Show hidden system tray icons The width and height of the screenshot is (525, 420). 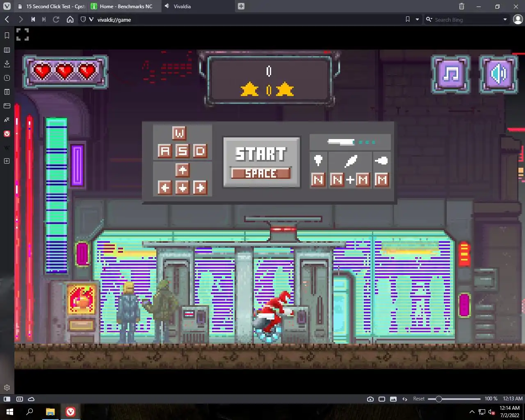point(472,412)
